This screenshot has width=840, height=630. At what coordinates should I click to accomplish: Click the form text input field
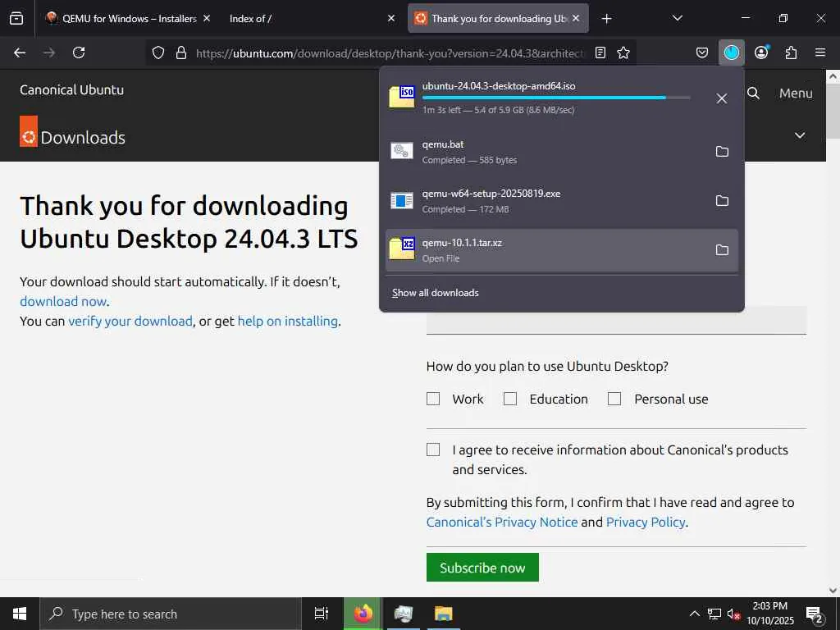(x=616, y=321)
